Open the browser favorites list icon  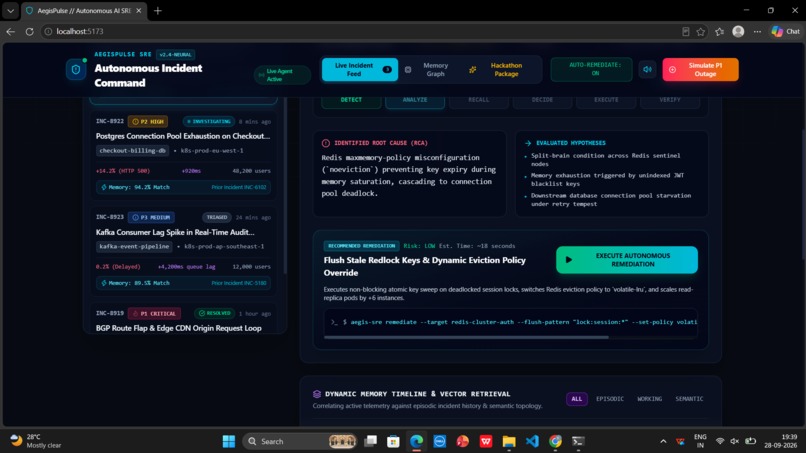coord(719,31)
